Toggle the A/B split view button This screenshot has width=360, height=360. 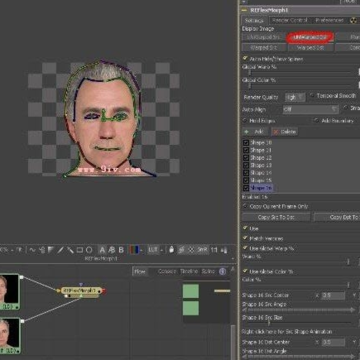pyautogui.click(x=112, y=250)
